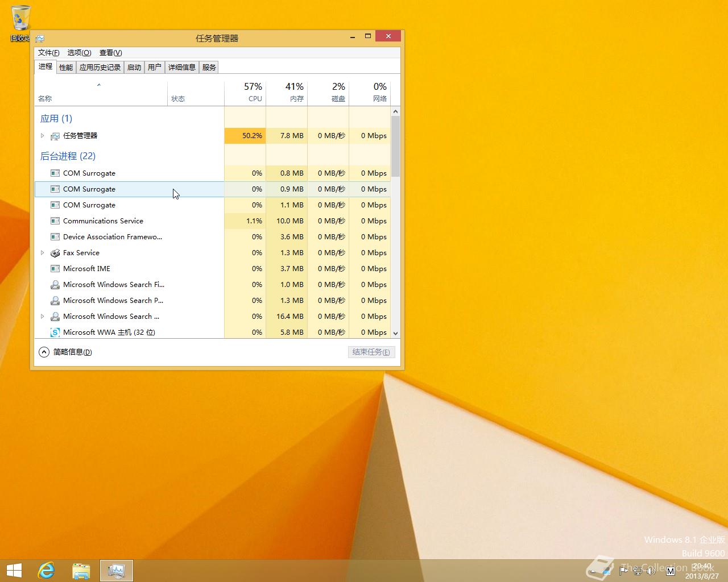Click the vertical scrollbar down arrow
The width and height of the screenshot is (728, 582).
coord(395,334)
